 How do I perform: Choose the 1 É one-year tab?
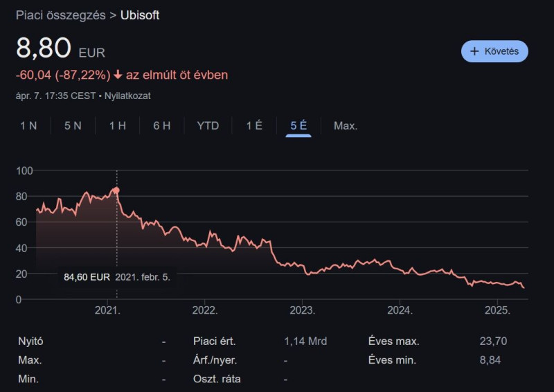pos(254,125)
